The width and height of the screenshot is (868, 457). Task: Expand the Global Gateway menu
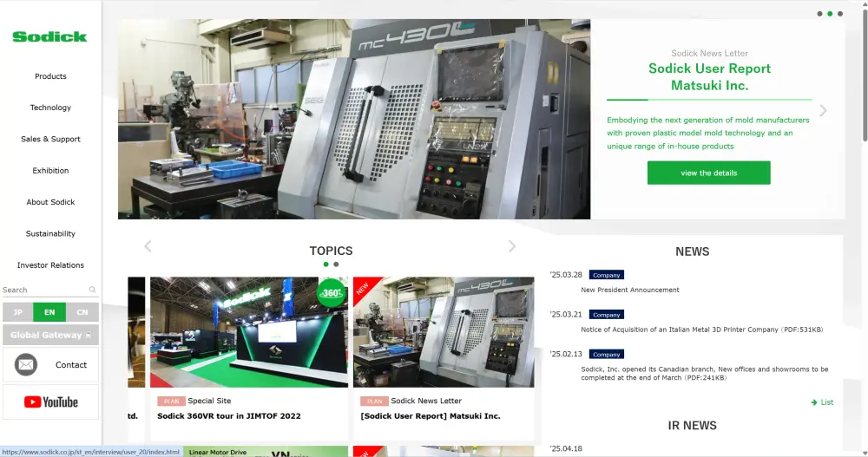tap(50, 335)
